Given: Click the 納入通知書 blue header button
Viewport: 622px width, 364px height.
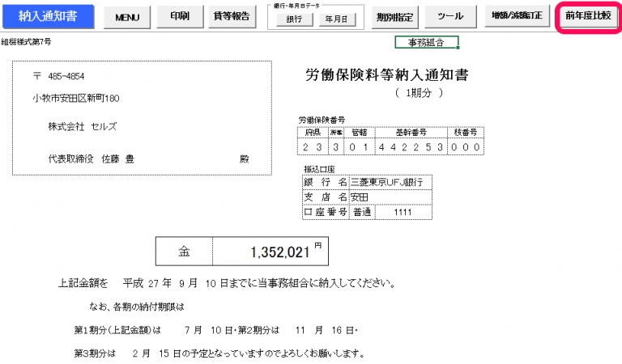Looking at the screenshot, I should click(x=48, y=16).
